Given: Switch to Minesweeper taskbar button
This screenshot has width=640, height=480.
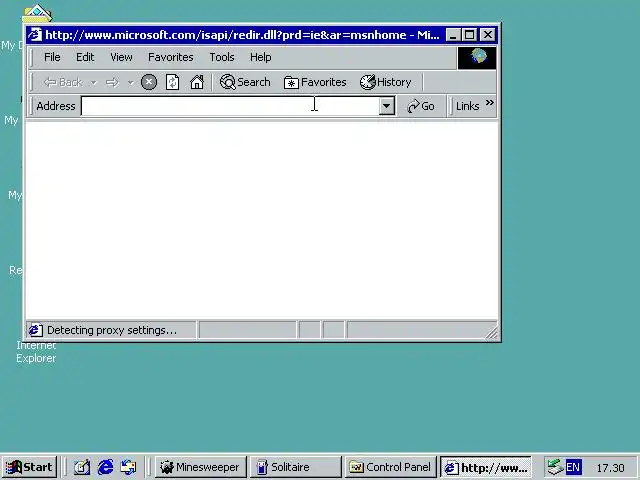Looking at the screenshot, I should (201, 467).
